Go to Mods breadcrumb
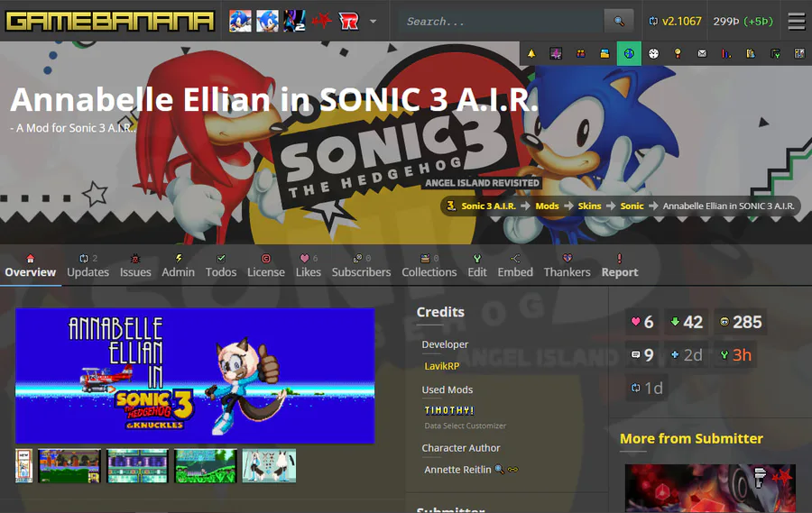This screenshot has width=812, height=513. point(547,206)
